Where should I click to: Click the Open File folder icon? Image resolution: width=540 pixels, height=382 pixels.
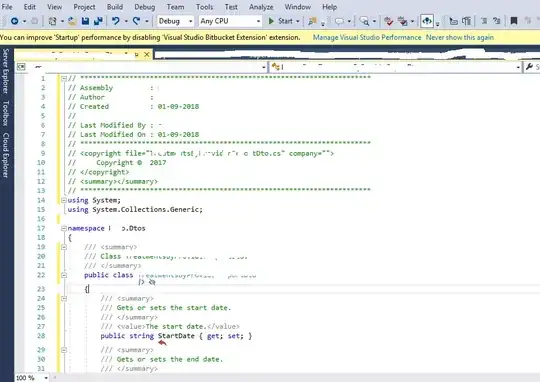72,21
